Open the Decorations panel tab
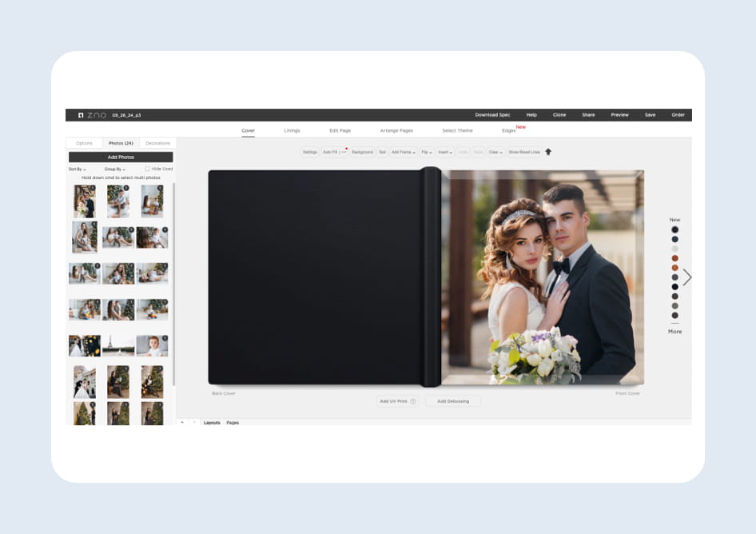756x534 pixels. 157,143
